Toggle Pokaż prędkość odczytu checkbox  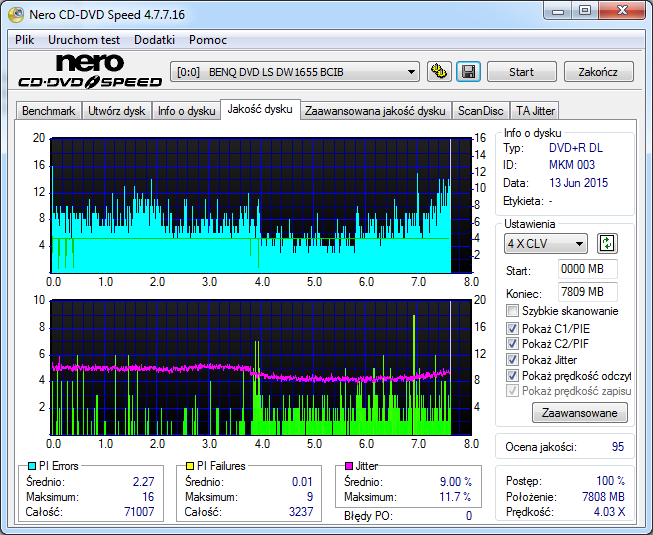tap(512, 376)
